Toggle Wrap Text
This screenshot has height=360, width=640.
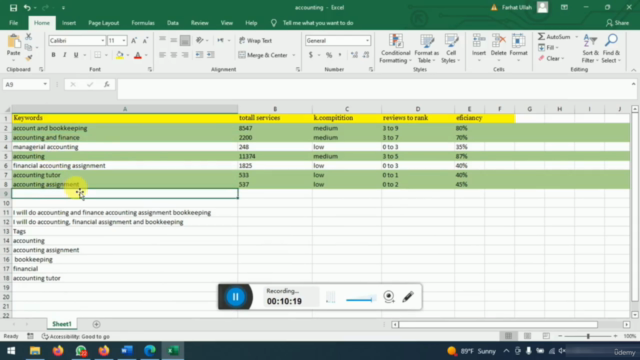[256, 40]
